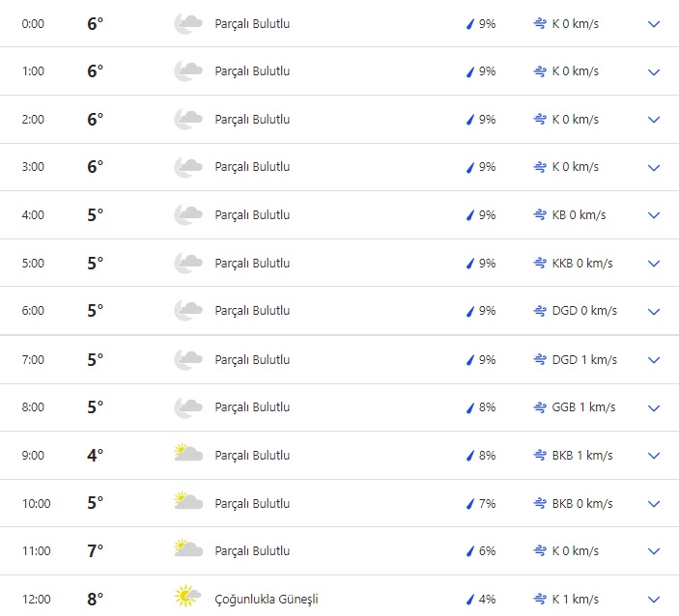Click the wind icon in the 4:00 row
This screenshot has height=616, width=679.
click(x=540, y=215)
